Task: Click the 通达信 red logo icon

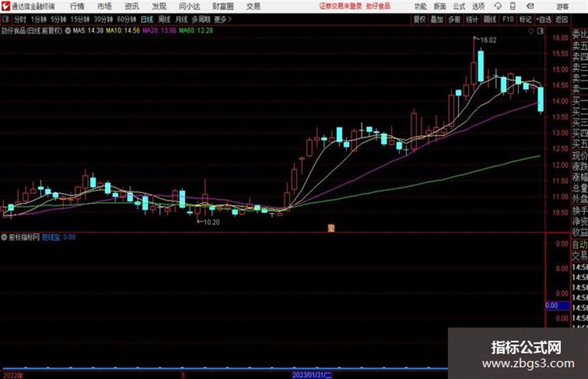Action: point(5,6)
